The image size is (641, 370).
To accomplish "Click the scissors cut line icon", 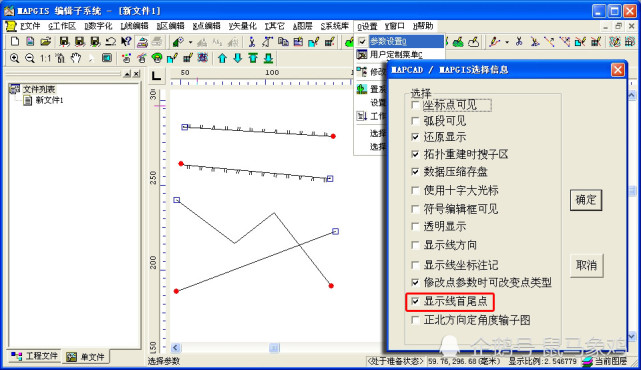I will [519, 41].
